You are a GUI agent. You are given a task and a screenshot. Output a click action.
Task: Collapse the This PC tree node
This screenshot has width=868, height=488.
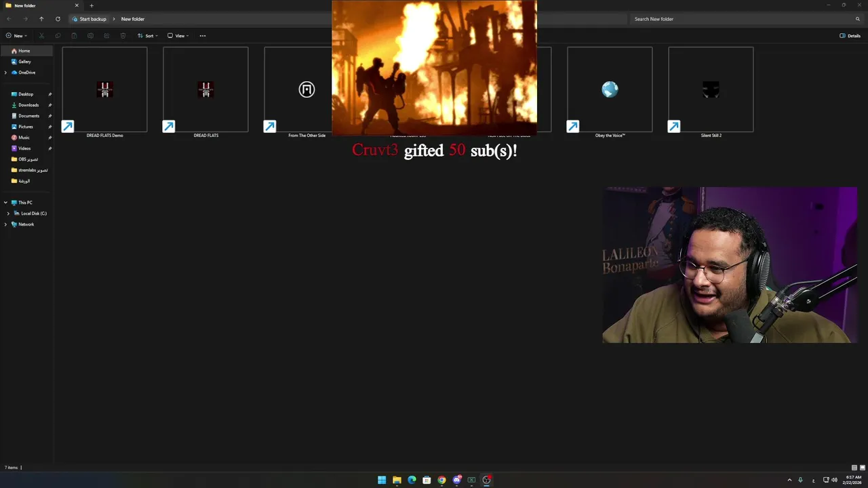pos(5,203)
